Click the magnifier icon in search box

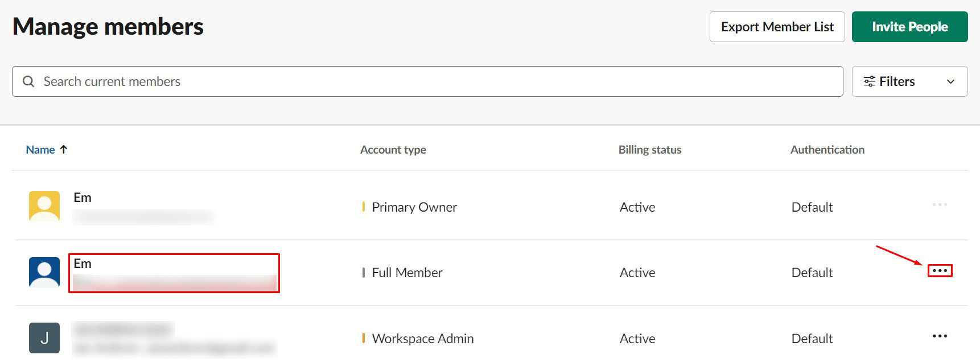coord(28,81)
